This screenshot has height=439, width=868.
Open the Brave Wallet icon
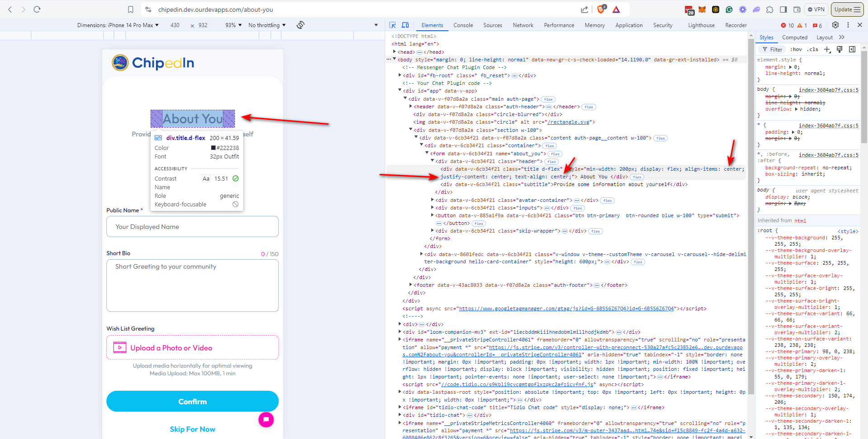(x=797, y=9)
